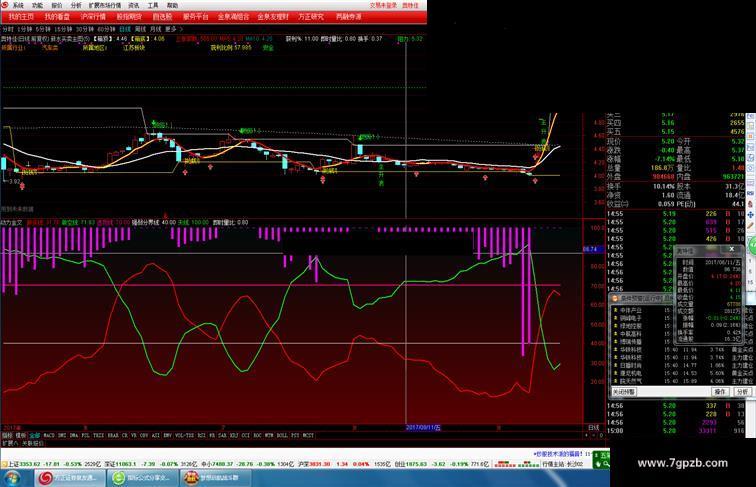Switch to 服务平台 tab

(196, 16)
